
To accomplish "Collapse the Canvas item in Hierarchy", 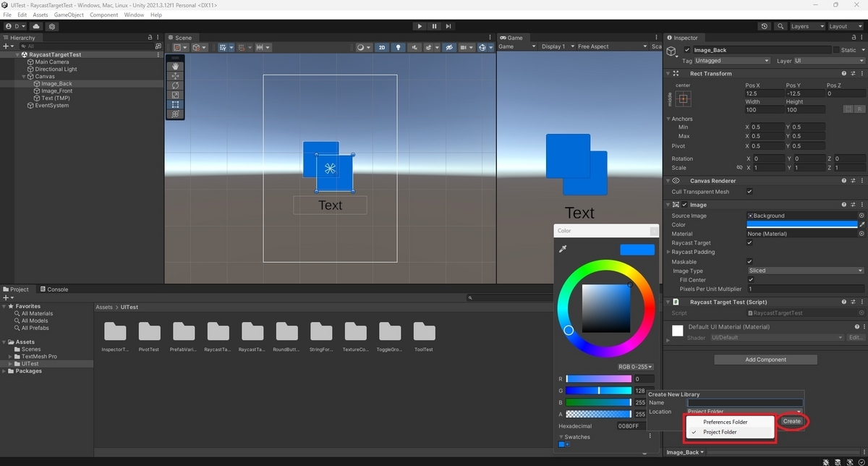I will tap(24, 77).
